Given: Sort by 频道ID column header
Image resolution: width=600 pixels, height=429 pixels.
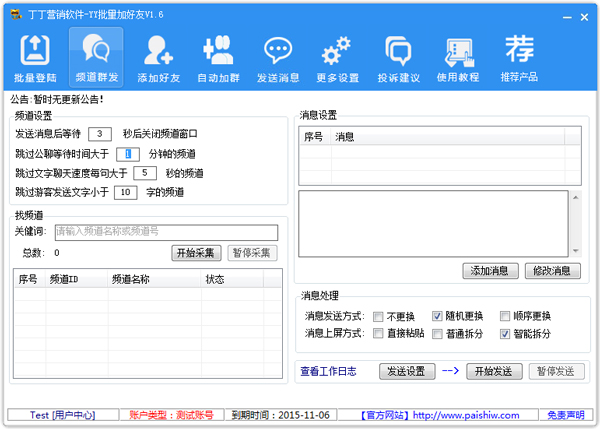Looking at the screenshot, I should [x=77, y=279].
